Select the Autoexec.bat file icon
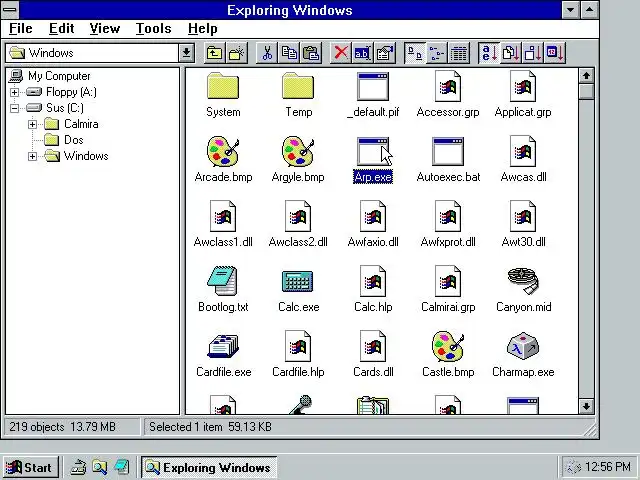Image resolution: width=640 pixels, height=480 pixels. pyautogui.click(x=448, y=151)
